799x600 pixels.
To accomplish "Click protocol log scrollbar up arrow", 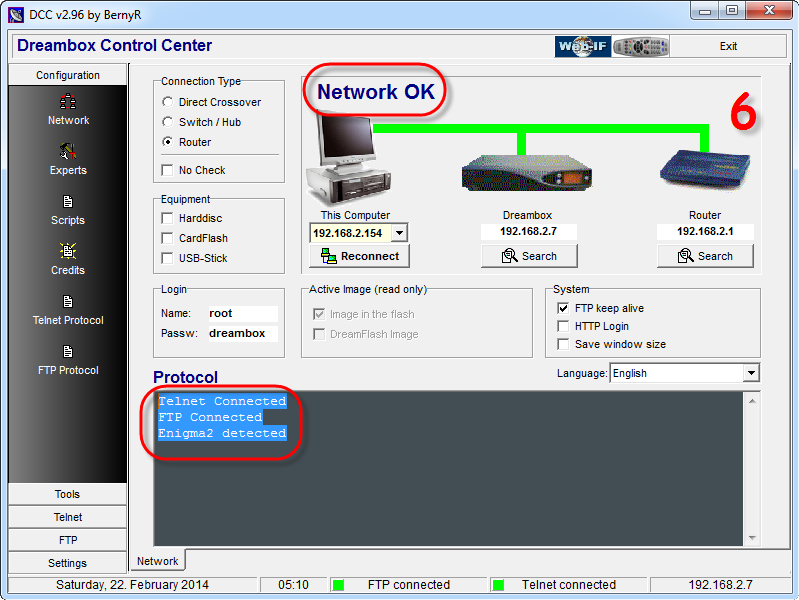I will coord(752,401).
